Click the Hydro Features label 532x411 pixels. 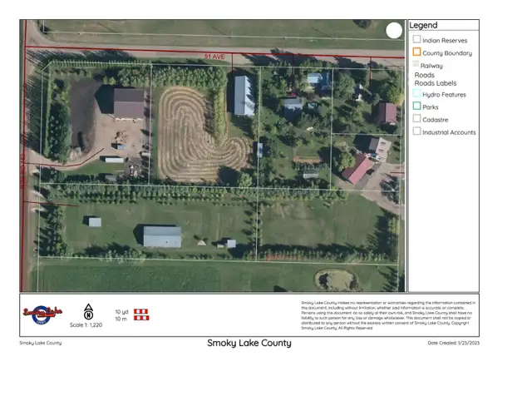pos(444,95)
